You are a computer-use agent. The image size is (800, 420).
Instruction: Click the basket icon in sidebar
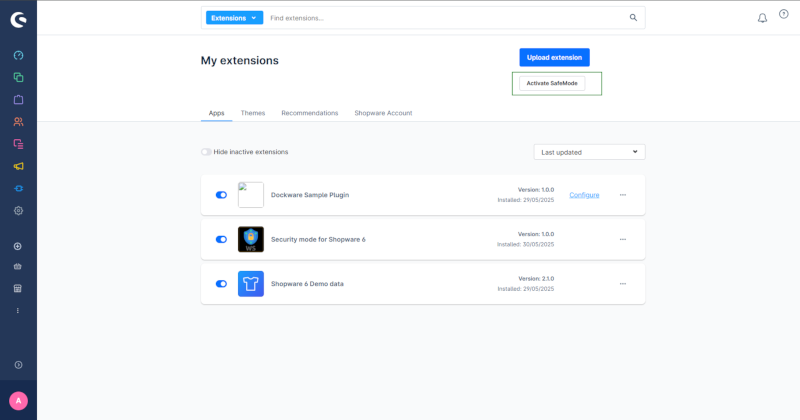pyautogui.click(x=18, y=266)
